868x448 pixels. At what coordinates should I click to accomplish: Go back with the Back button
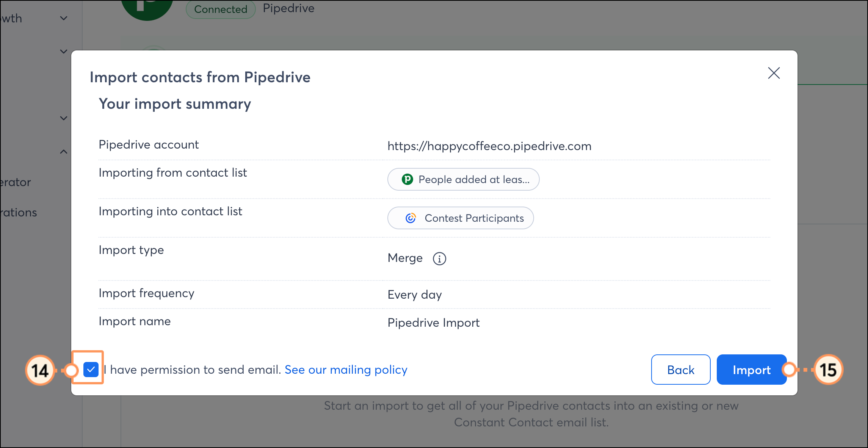[x=680, y=370]
